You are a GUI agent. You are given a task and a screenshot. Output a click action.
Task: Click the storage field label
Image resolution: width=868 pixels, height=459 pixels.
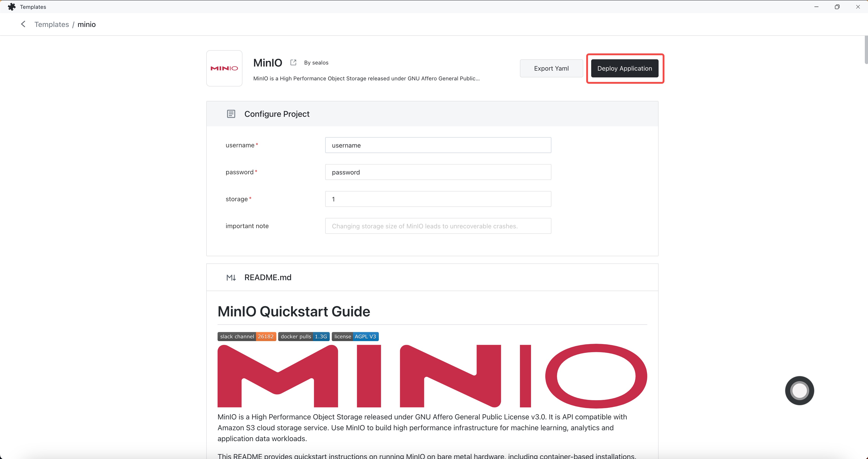(x=237, y=199)
